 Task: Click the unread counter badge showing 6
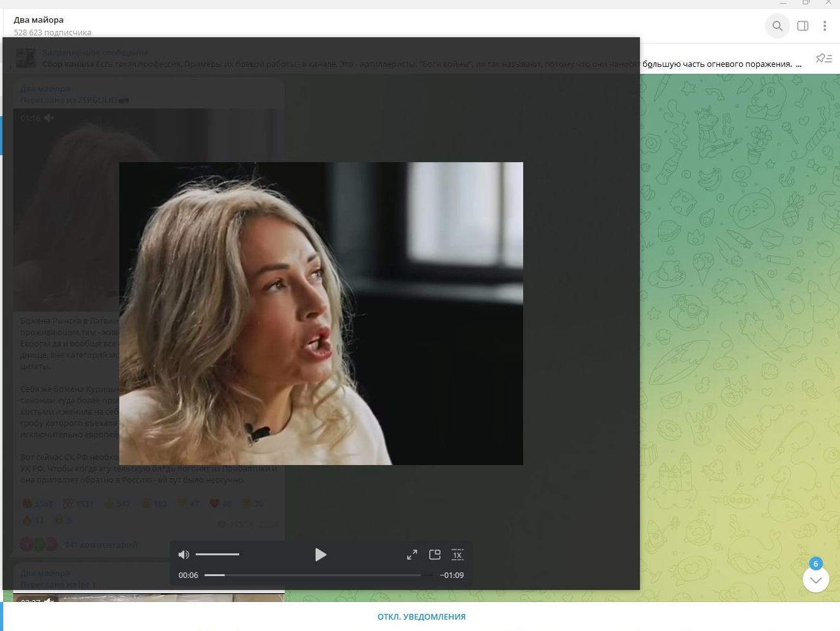click(x=815, y=563)
